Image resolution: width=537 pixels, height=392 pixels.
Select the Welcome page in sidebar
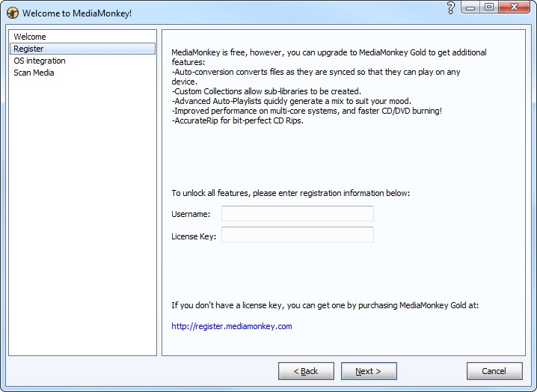[x=30, y=37]
